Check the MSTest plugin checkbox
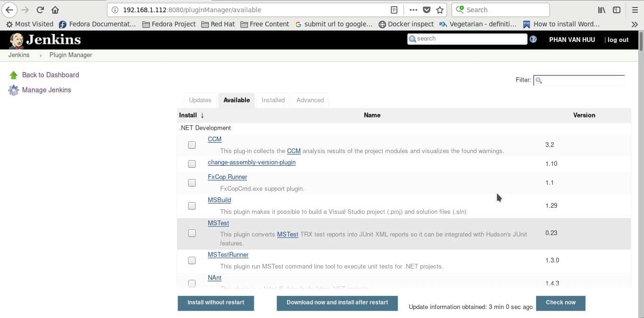 click(192, 233)
